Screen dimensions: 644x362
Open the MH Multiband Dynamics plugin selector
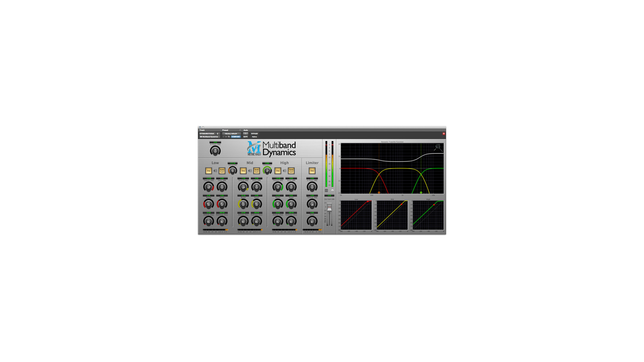(209, 137)
